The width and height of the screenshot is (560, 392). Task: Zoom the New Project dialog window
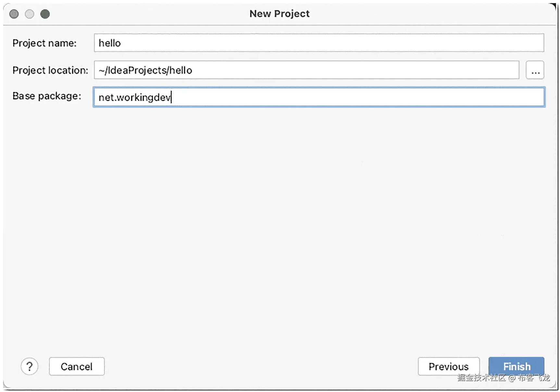coord(45,14)
